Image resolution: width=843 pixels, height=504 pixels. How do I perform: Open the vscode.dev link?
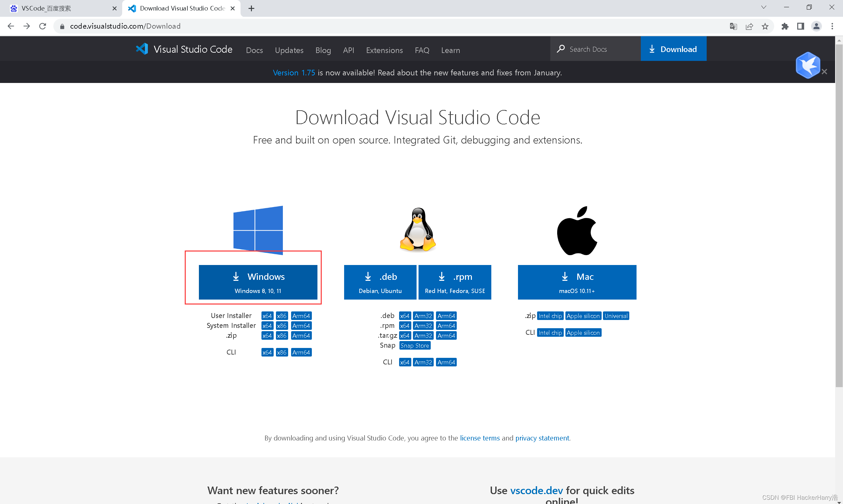click(536, 491)
